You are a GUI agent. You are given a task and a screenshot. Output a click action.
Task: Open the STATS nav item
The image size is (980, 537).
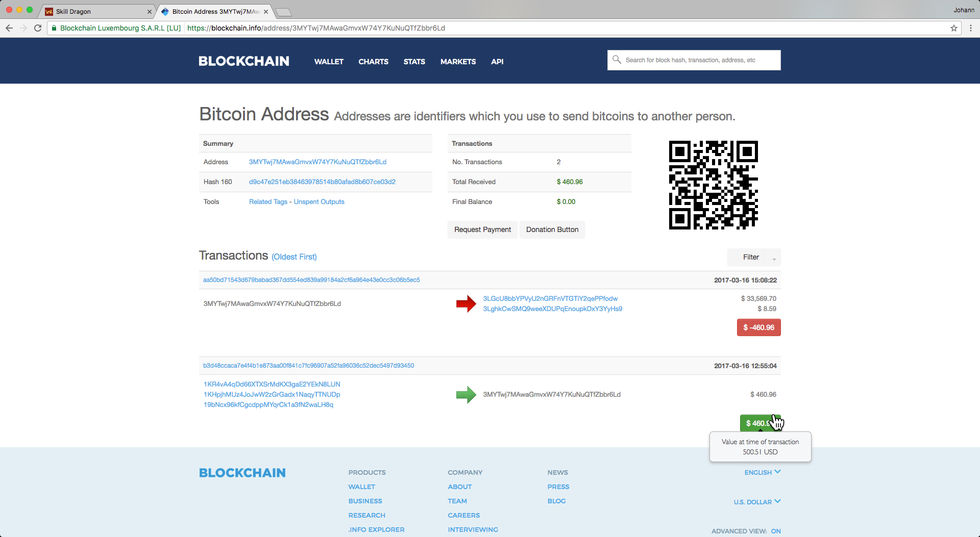[414, 61]
